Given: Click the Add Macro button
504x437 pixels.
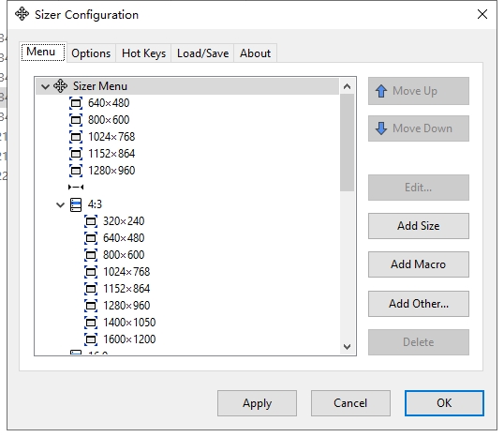Looking at the screenshot, I should click(419, 264).
